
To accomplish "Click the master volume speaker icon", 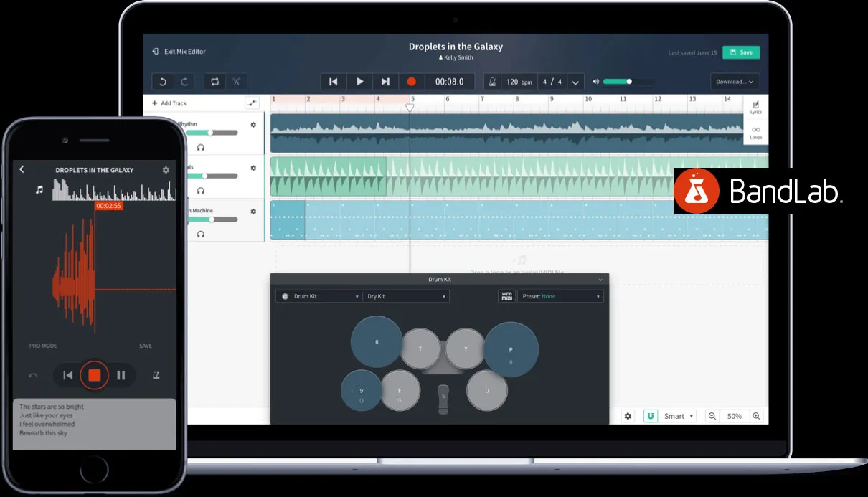I will coord(595,82).
